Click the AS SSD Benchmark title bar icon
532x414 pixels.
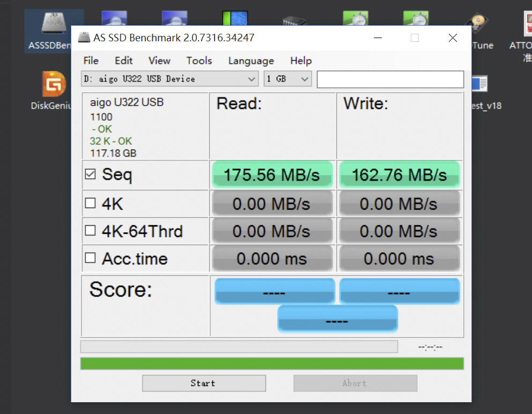point(84,38)
